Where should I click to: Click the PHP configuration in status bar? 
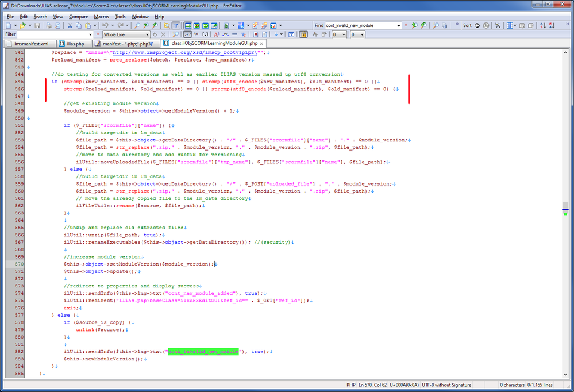pos(350,385)
